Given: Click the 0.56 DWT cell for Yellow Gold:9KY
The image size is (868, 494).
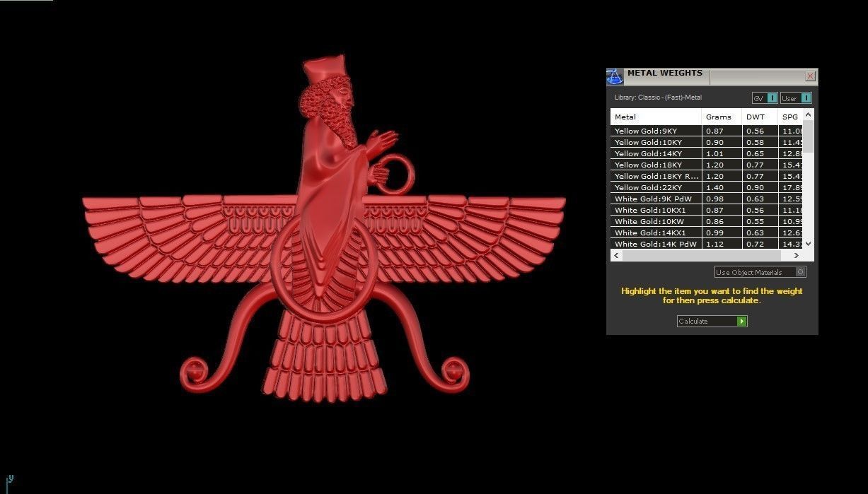Looking at the screenshot, I should pos(760,131).
